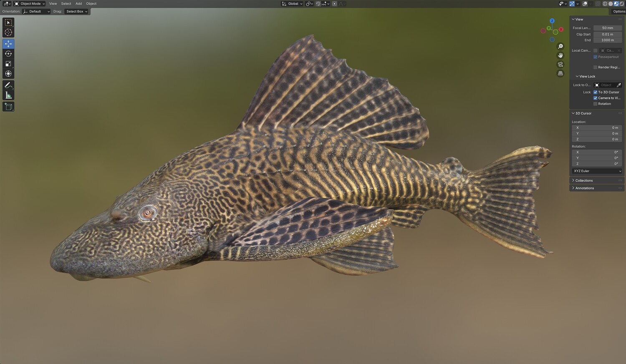Image resolution: width=626 pixels, height=364 pixels.
Task: Select material preview shading
Action: 616,4
